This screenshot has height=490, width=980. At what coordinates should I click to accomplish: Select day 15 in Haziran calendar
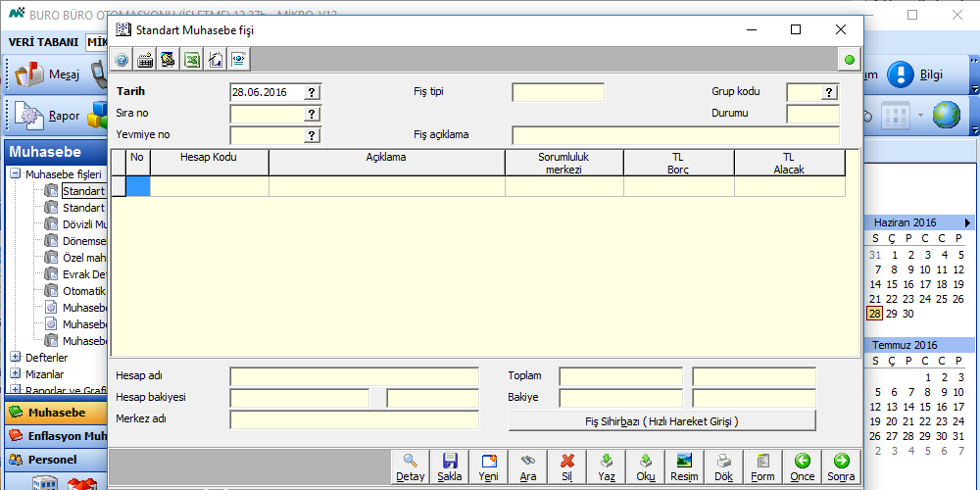click(x=892, y=284)
